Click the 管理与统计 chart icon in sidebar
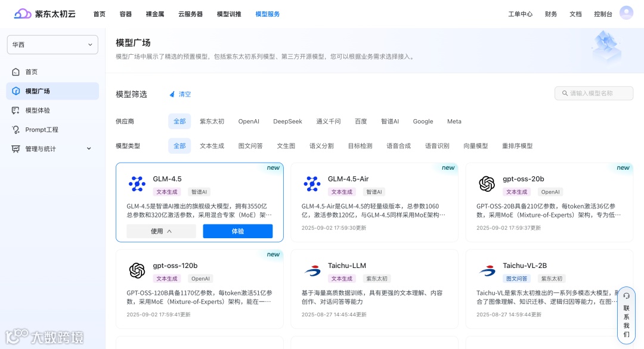Image resolution: width=644 pixels, height=349 pixels. [x=16, y=149]
